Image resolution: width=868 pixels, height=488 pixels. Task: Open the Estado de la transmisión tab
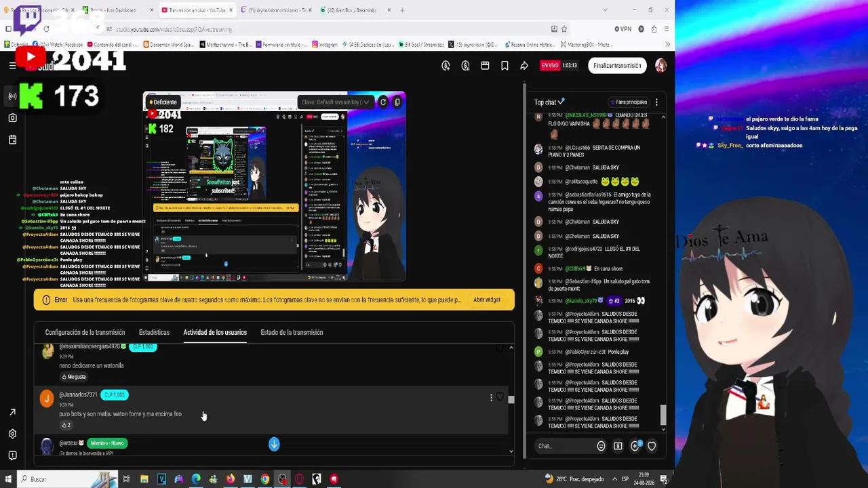(x=292, y=332)
